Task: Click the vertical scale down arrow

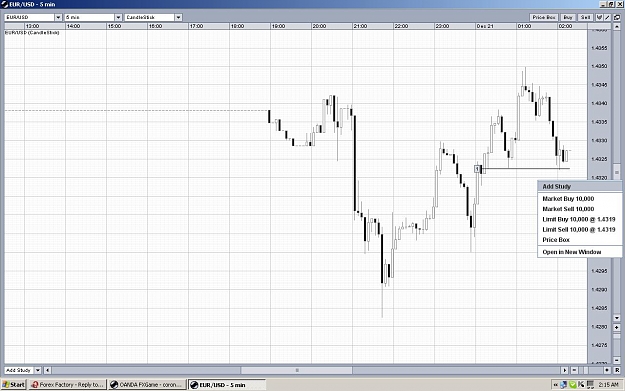Action: click(x=617, y=318)
